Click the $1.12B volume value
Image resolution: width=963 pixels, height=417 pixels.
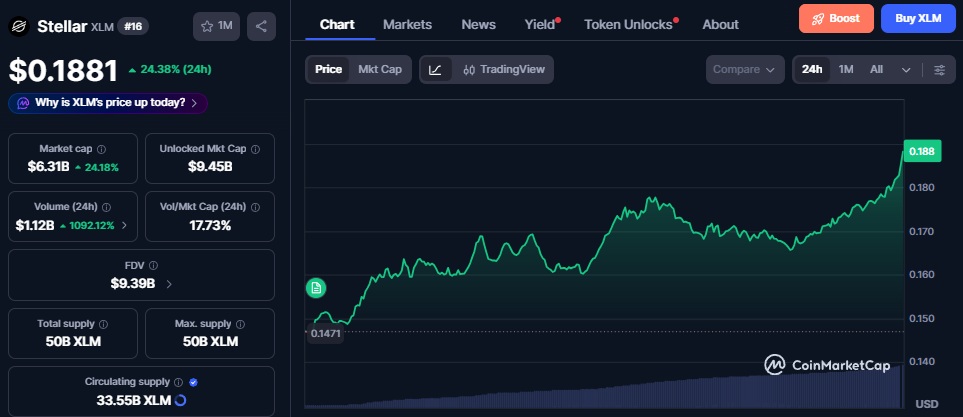coord(37,225)
